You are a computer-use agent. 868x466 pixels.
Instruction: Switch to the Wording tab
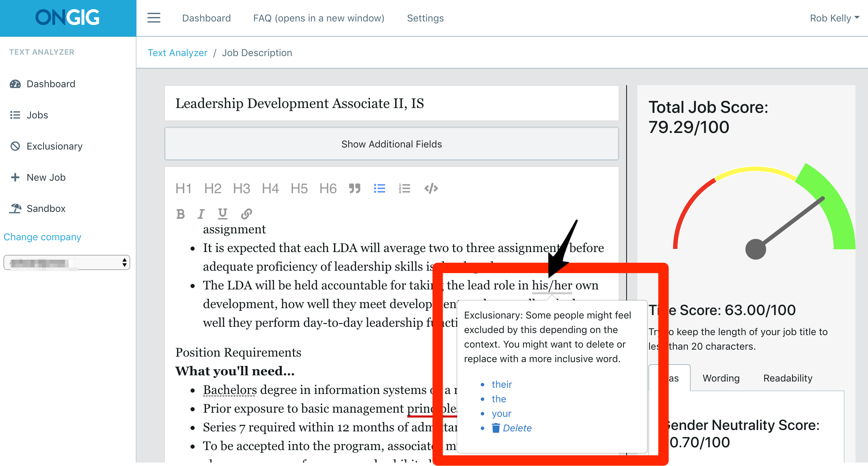(721, 378)
